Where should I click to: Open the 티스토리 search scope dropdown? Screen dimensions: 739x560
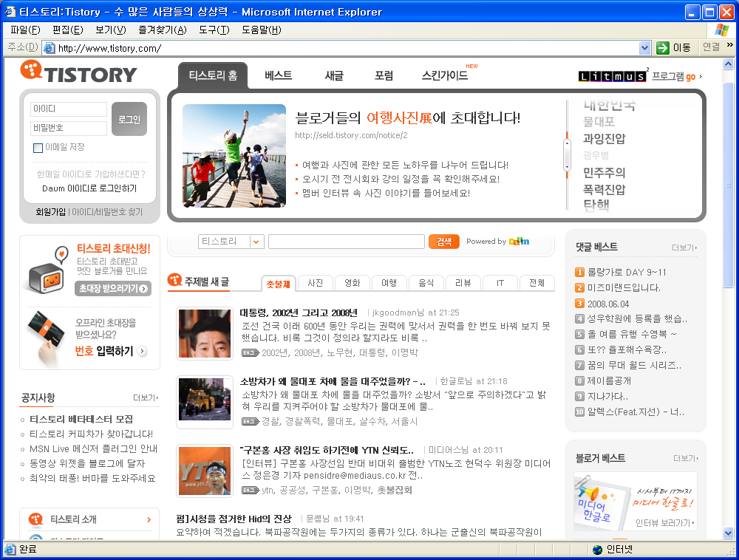(x=256, y=242)
